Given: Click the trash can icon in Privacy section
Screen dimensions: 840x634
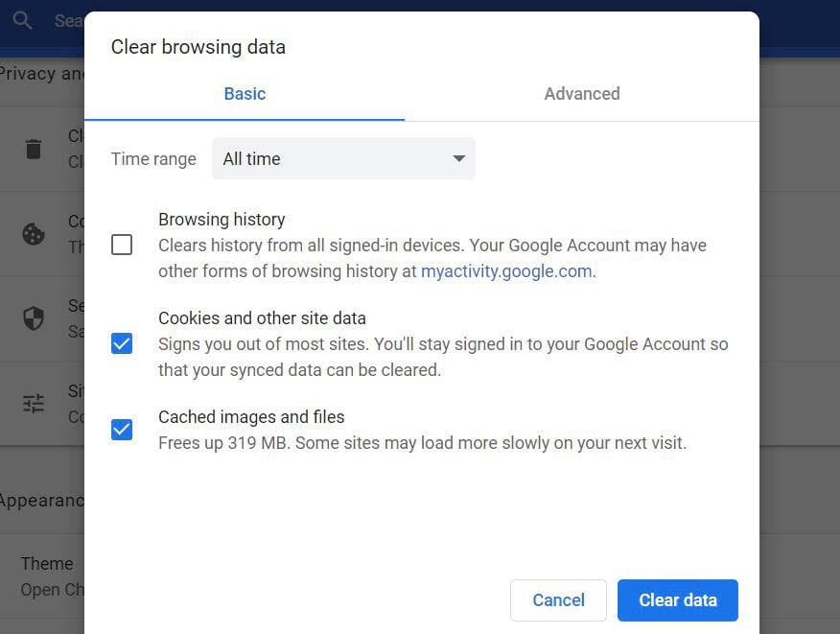Looking at the screenshot, I should click(x=34, y=149).
